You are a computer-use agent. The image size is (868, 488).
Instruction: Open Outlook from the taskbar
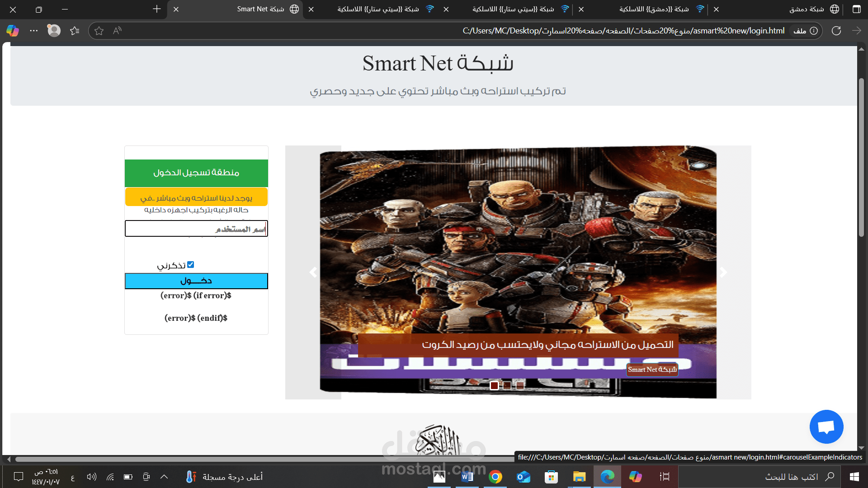click(524, 477)
